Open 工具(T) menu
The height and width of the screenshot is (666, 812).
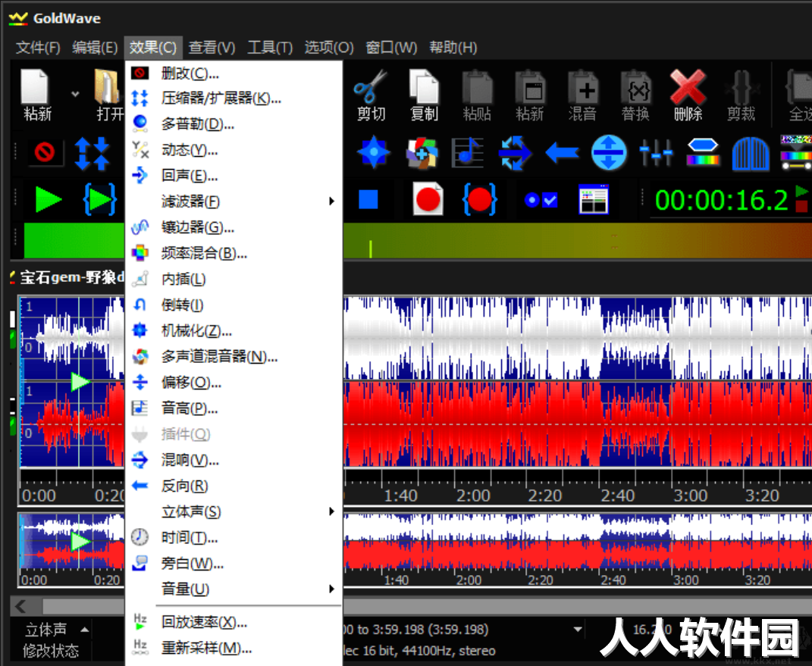coord(270,48)
